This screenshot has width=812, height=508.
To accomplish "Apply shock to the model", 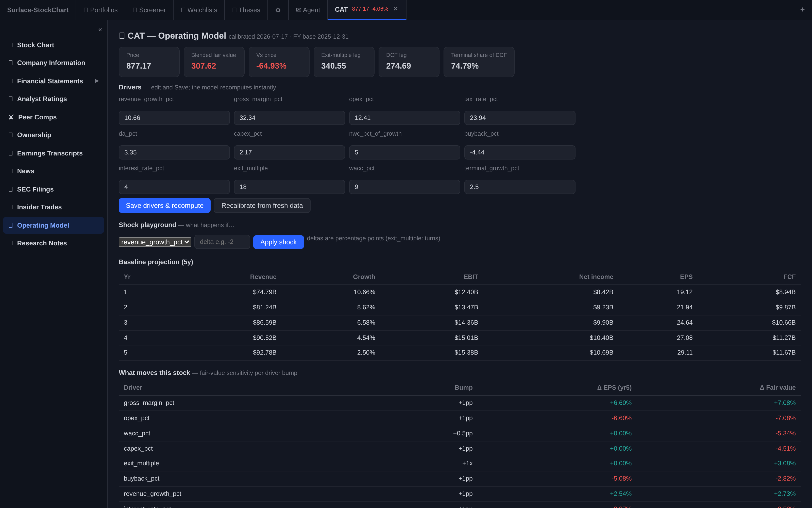I will click(x=279, y=242).
